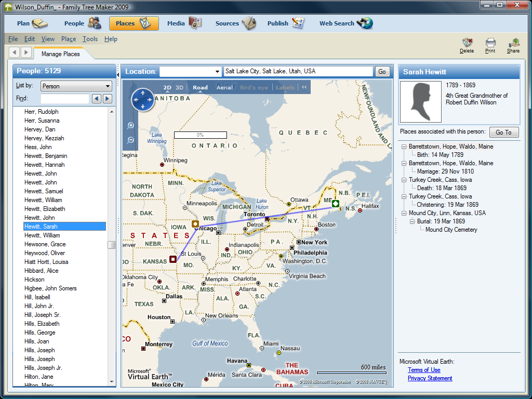The image size is (532, 399).
Task: Switch the map to 3D mode
Action: tap(179, 87)
